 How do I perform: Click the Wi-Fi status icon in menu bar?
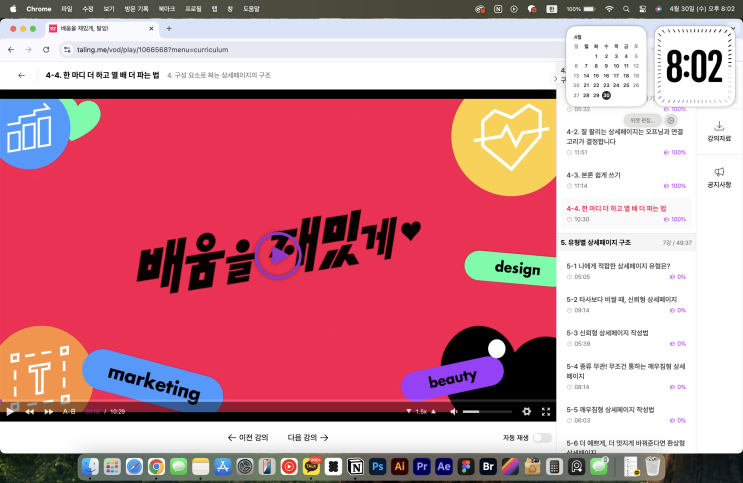point(609,9)
